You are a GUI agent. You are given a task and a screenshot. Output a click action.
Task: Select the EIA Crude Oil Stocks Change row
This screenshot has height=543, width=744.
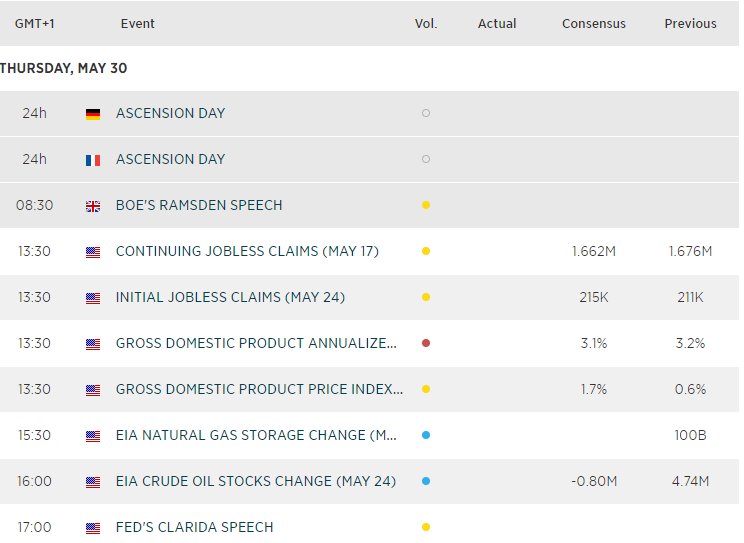click(256, 482)
